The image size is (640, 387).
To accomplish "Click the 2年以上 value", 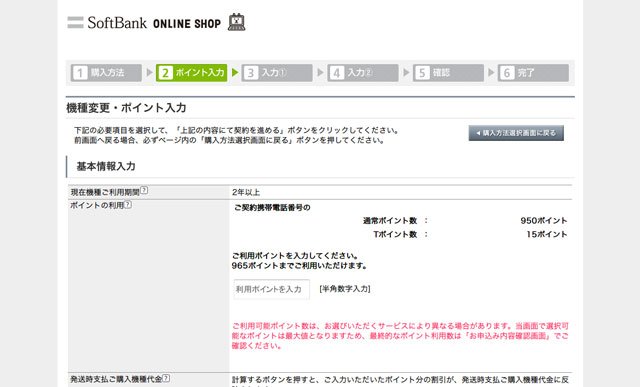I will coord(246,192).
